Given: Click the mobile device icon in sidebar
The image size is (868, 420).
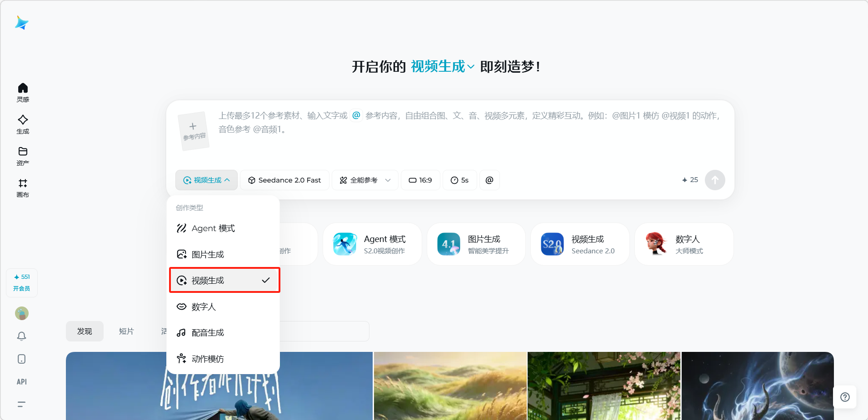Looking at the screenshot, I should [x=21, y=359].
